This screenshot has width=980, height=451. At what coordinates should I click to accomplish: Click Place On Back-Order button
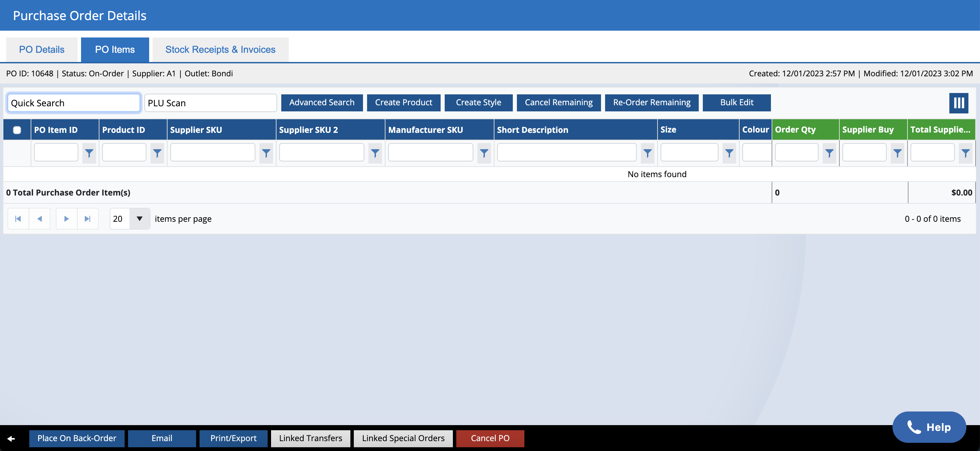coord(77,438)
